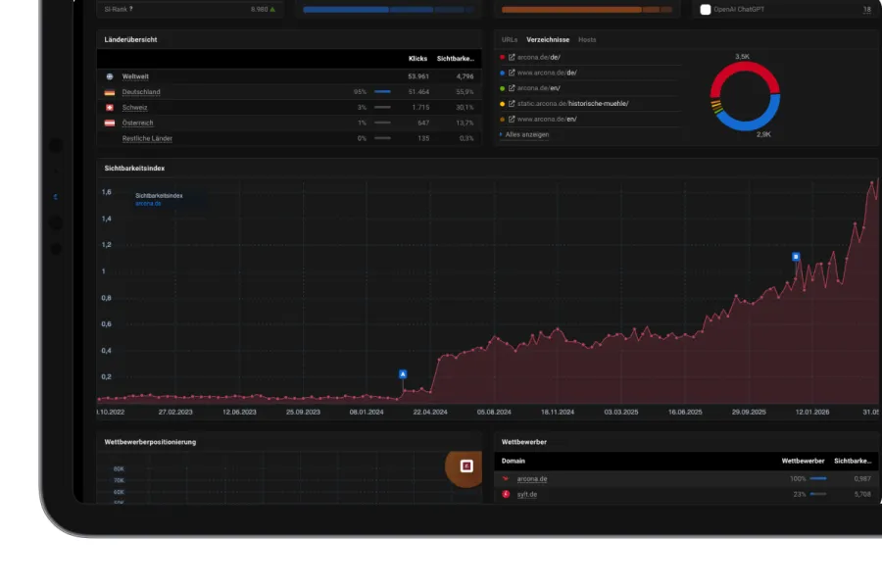The image size is (882, 588).
Task: Click the orange floating widget icon
Action: (x=465, y=467)
